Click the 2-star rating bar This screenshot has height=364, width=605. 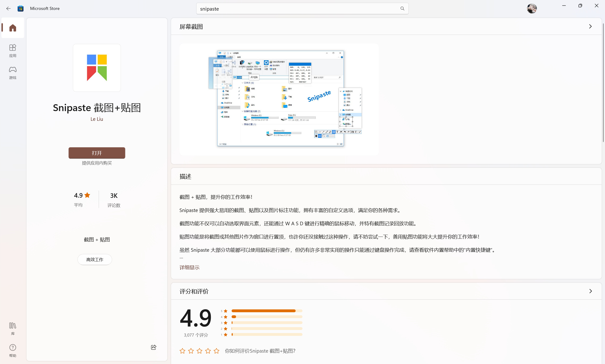[267, 329]
